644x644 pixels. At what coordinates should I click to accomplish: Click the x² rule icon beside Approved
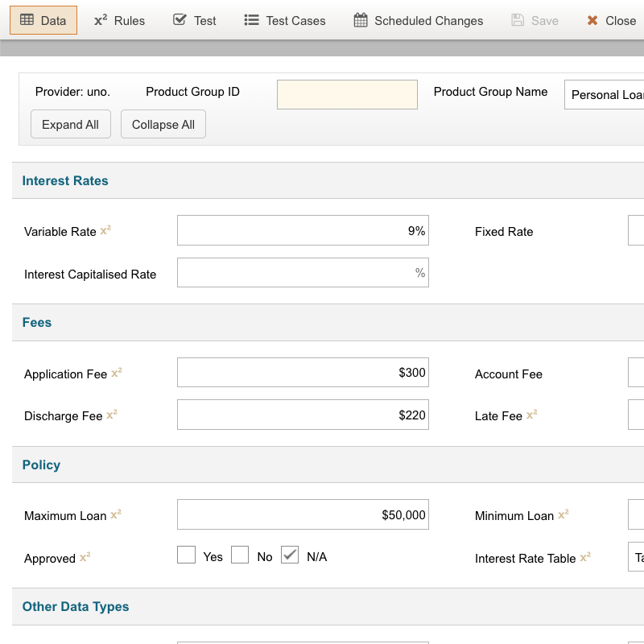click(x=85, y=557)
